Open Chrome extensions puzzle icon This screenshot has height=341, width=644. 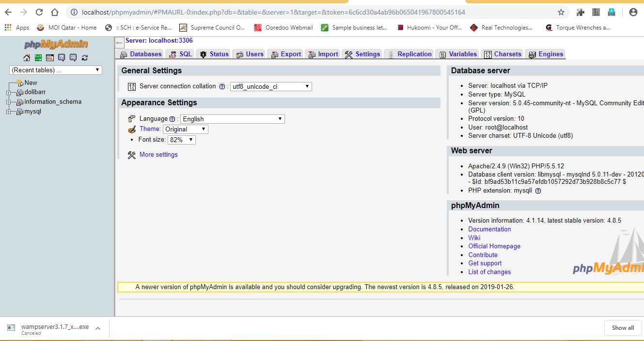(580, 12)
